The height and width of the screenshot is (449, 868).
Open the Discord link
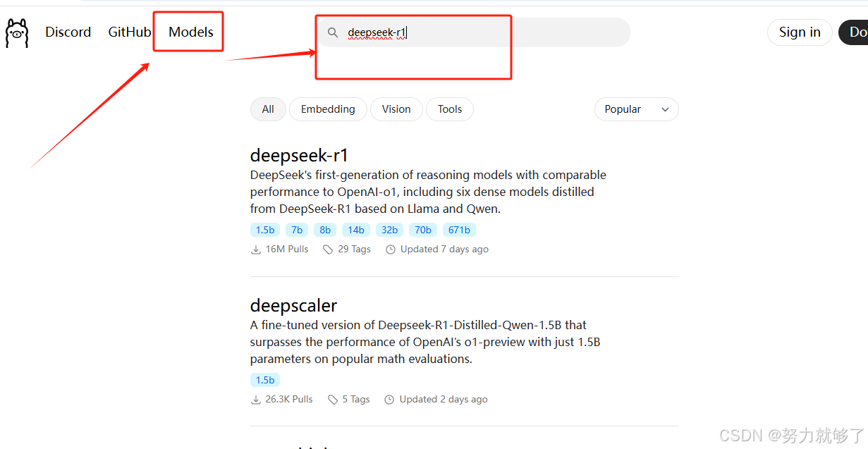pos(68,32)
